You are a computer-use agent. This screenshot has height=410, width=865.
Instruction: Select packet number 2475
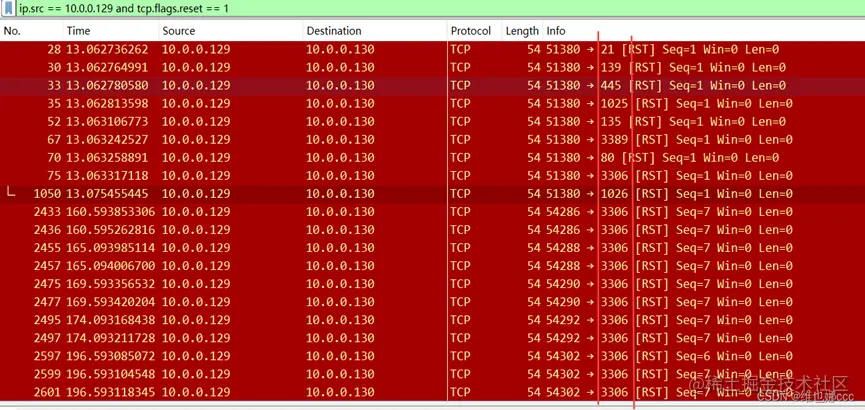click(432, 284)
